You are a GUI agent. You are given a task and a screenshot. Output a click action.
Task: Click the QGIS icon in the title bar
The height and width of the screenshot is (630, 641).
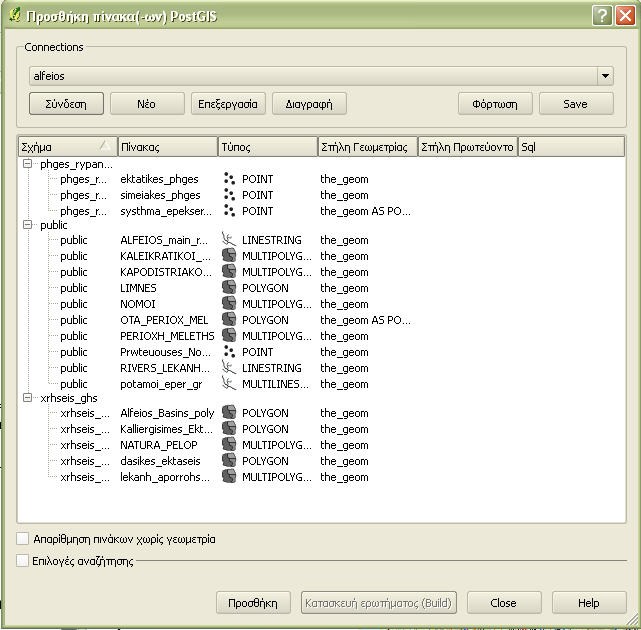click(15, 15)
